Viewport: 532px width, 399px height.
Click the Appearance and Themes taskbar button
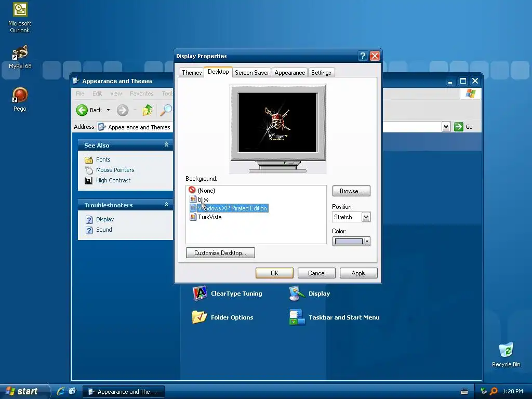[x=124, y=392]
